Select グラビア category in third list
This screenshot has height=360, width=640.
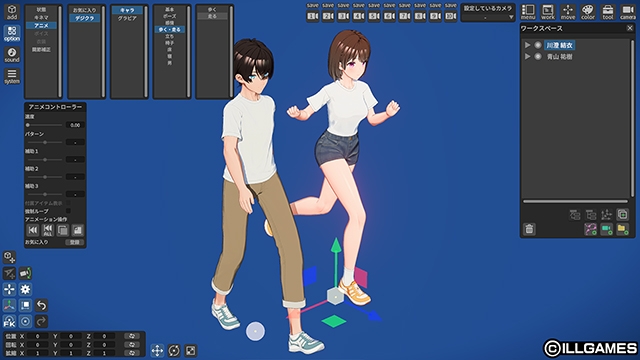pyautogui.click(x=127, y=18)
